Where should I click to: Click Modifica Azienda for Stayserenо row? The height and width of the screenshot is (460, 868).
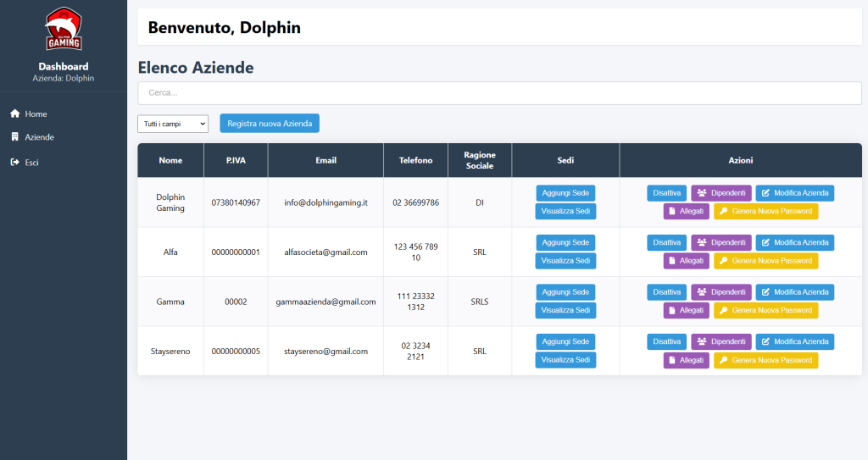pyautogui.click(x=795, y=341)
